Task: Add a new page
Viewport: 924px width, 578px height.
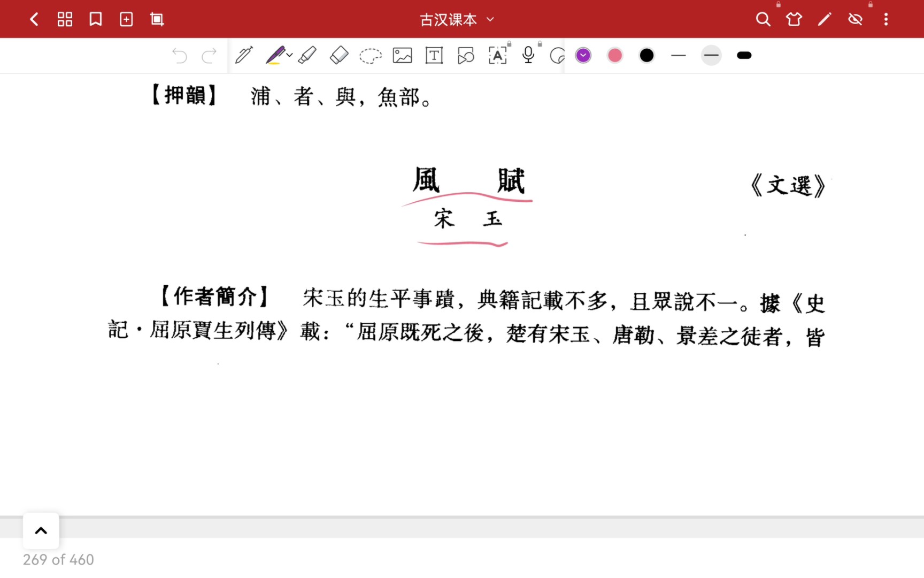Action: pos(126,20)
